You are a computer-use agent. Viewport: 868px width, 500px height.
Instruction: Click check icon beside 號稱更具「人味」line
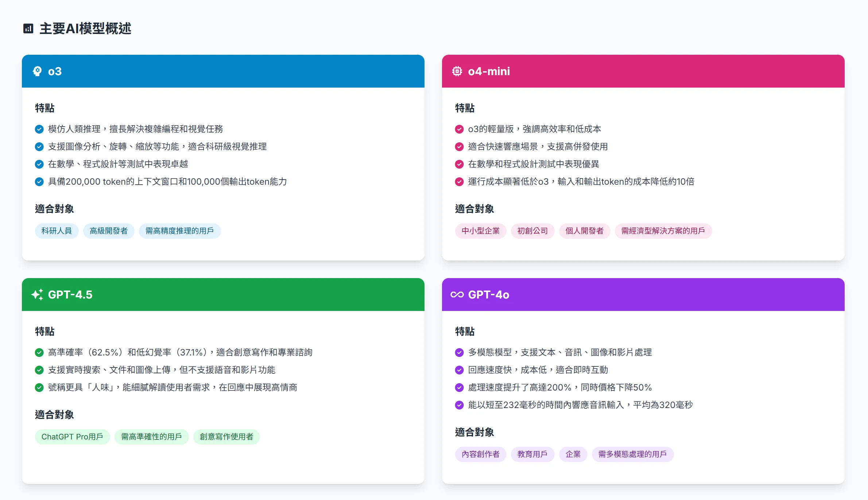(39, 388)
